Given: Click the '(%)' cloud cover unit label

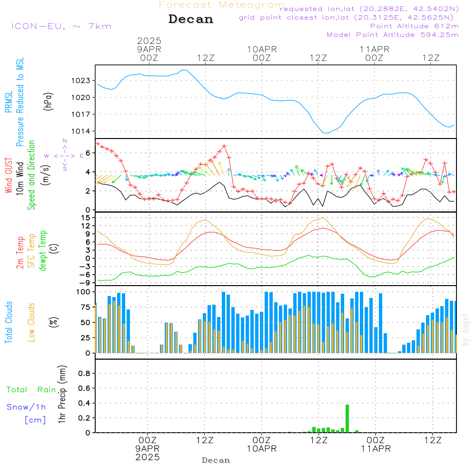Looking at the screenshot, I should [53, 322].
